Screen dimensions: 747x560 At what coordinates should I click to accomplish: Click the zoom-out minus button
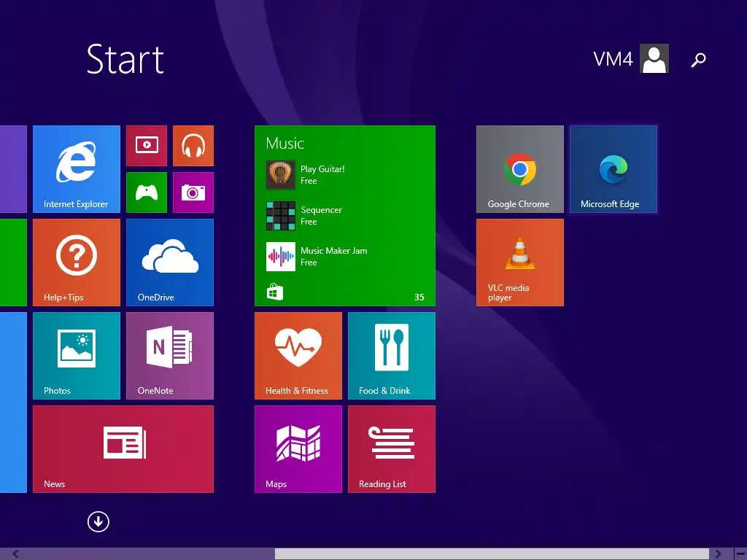740,554
